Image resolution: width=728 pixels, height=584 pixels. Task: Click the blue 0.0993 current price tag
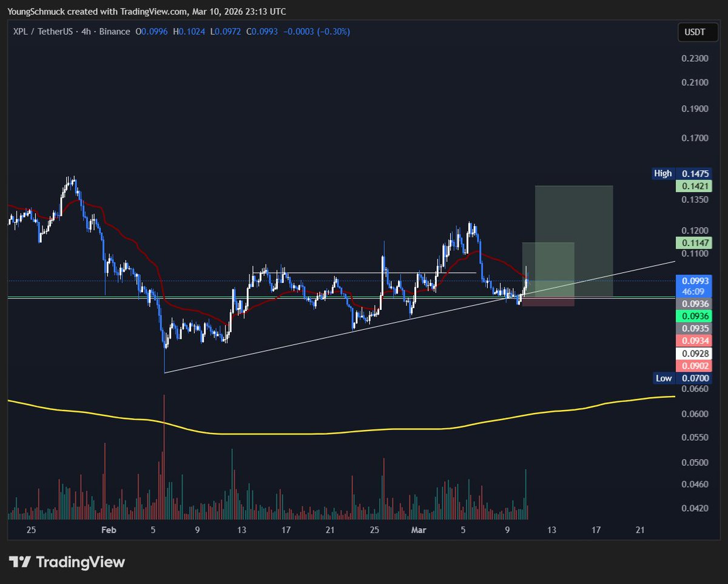[693, 280]
